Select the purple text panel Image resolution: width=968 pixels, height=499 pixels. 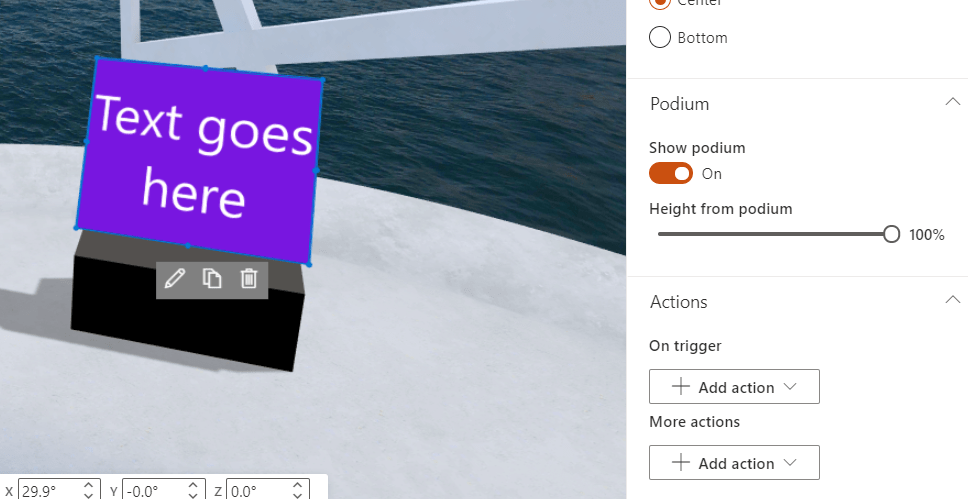(x=200, y=160)
